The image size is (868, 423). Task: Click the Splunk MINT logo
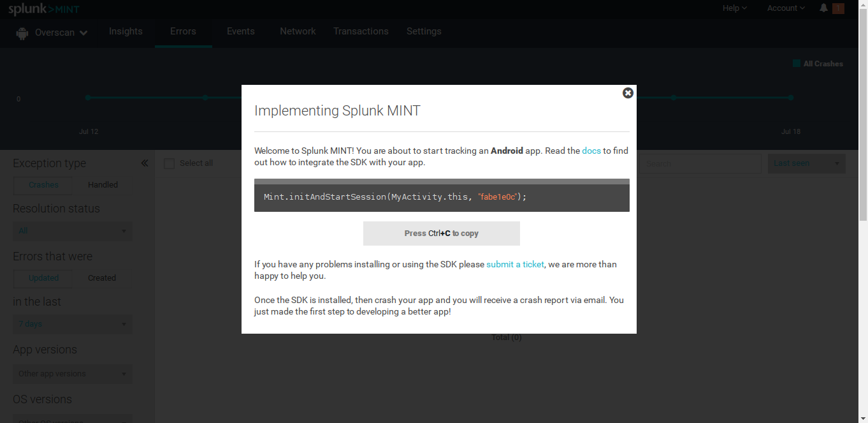[x=43, y=9]
